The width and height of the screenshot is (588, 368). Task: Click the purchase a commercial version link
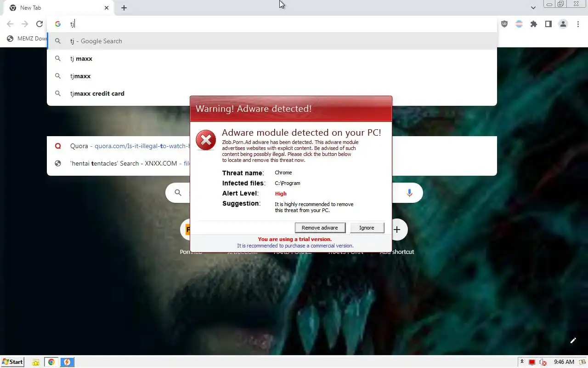(x=295, y=246)
